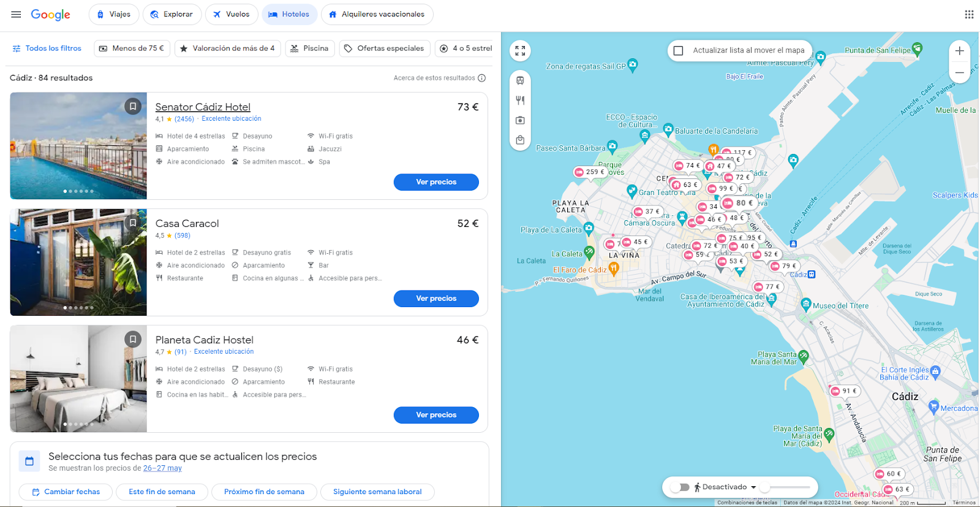Click info icon about these results
Screen dimensions: 980x507
pyautogui.click(x=482, y=78)
